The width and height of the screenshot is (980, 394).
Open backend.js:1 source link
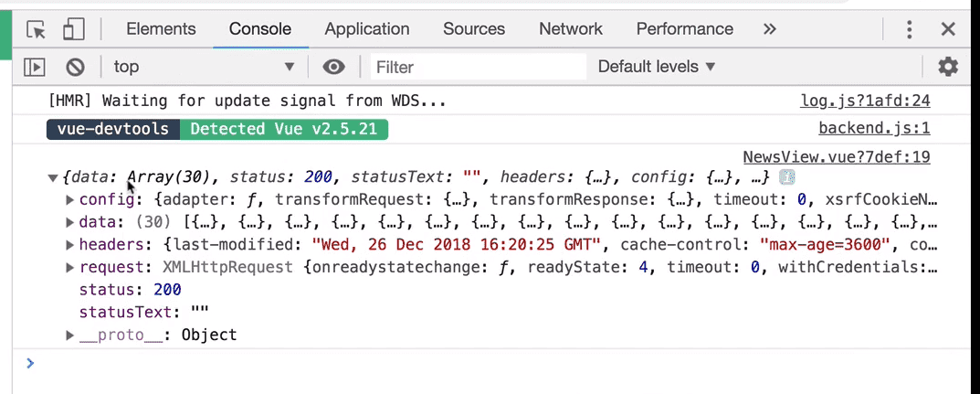[x=874, y=129]
